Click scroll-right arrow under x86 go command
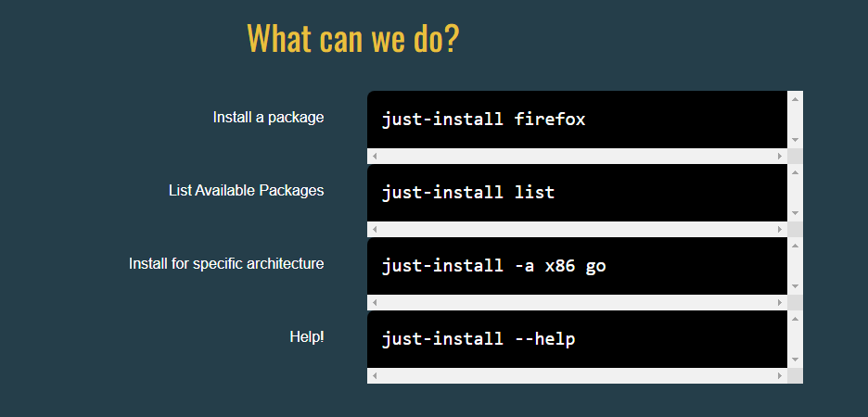Screen dimensions: 868x417 click(780, 303)
